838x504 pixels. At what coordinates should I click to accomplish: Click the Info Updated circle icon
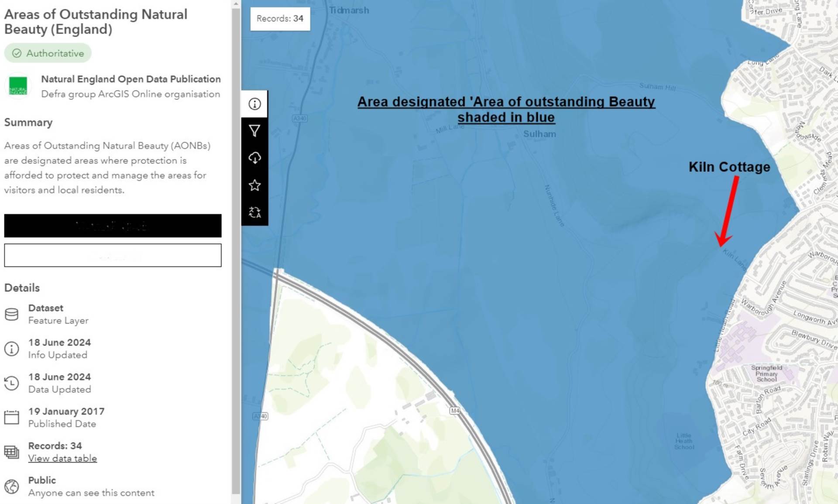click(12, 349)
